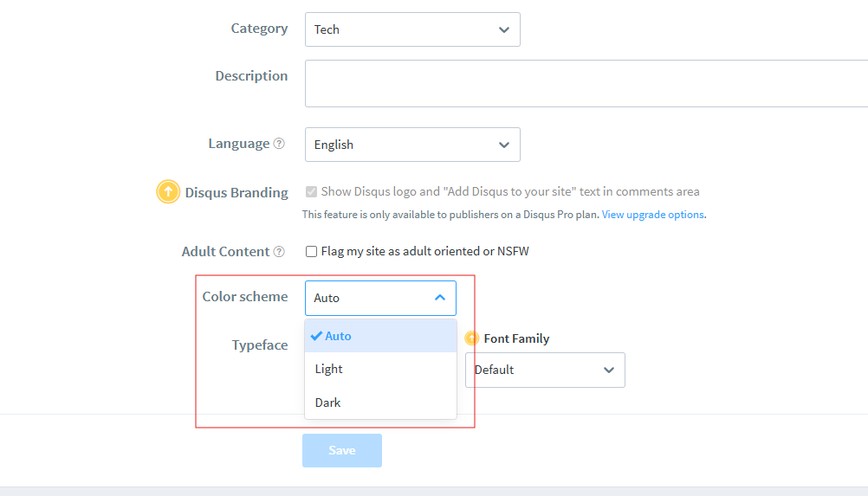Click the Typeface field label
Image resolution: width=868 pixels, height=496 pixels.
click(x=260, y=345)
